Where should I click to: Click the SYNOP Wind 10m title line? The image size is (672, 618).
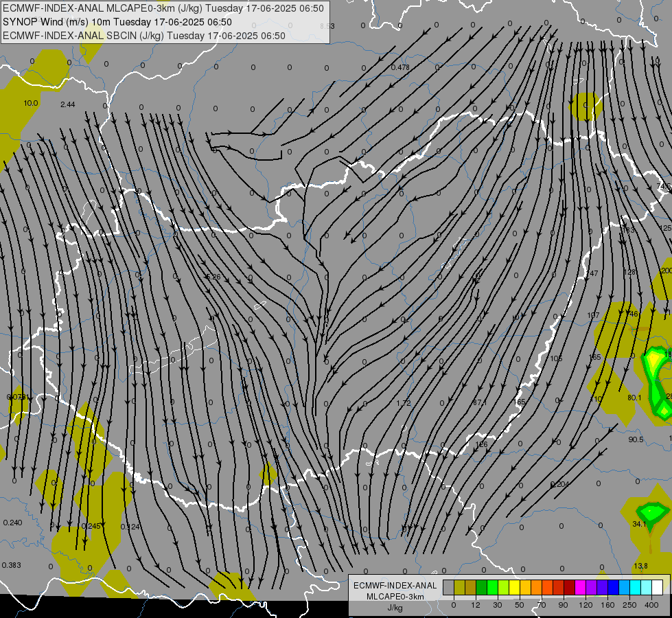(117, 22)
